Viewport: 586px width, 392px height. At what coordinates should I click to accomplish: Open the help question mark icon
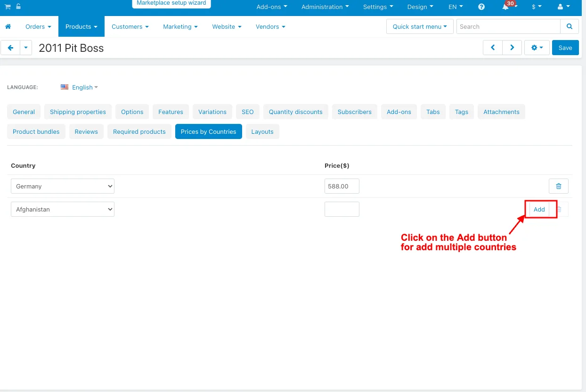pos(481,7)
